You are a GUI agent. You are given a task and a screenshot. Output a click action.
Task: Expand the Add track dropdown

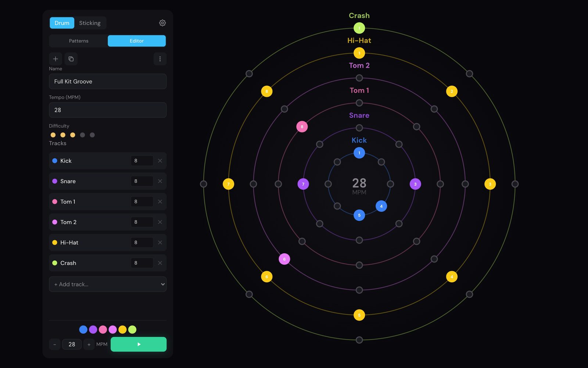point(108,284)
